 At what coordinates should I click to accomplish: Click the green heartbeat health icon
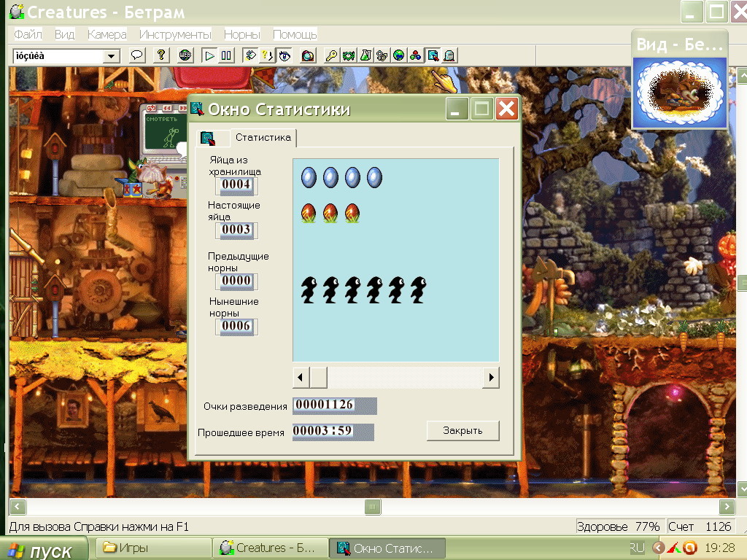pos(349,55)
